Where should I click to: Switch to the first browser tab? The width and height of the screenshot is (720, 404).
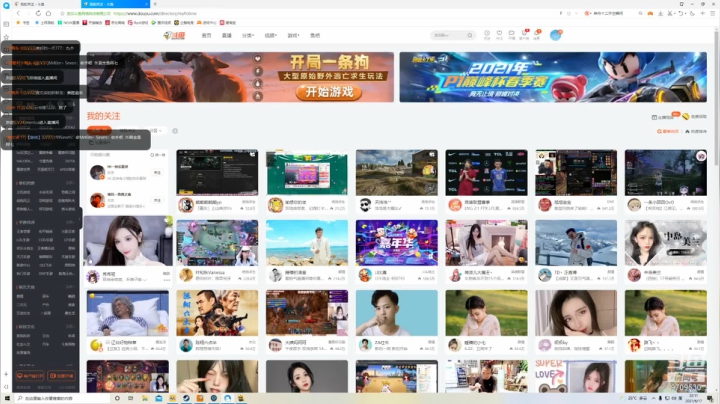(x=44, y=4)
